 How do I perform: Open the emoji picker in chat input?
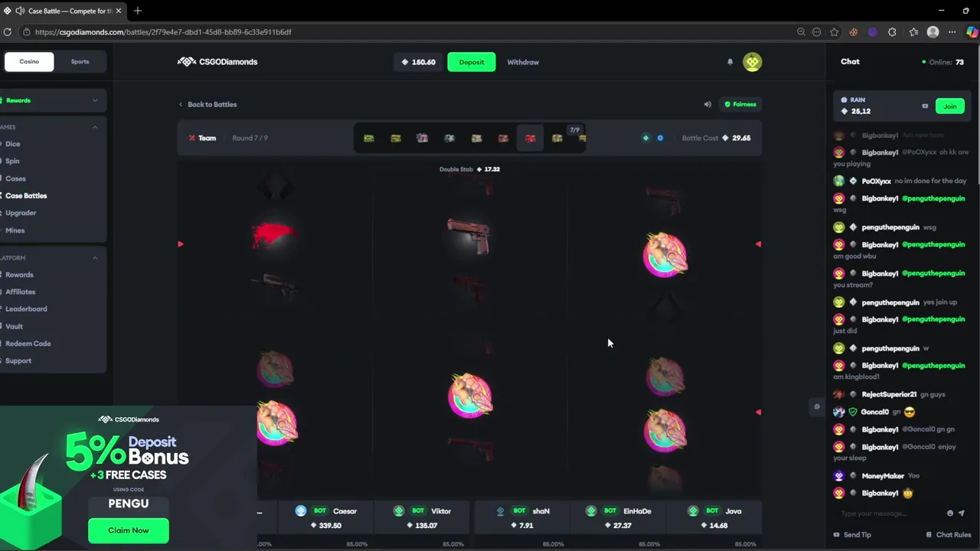(950, 514)
